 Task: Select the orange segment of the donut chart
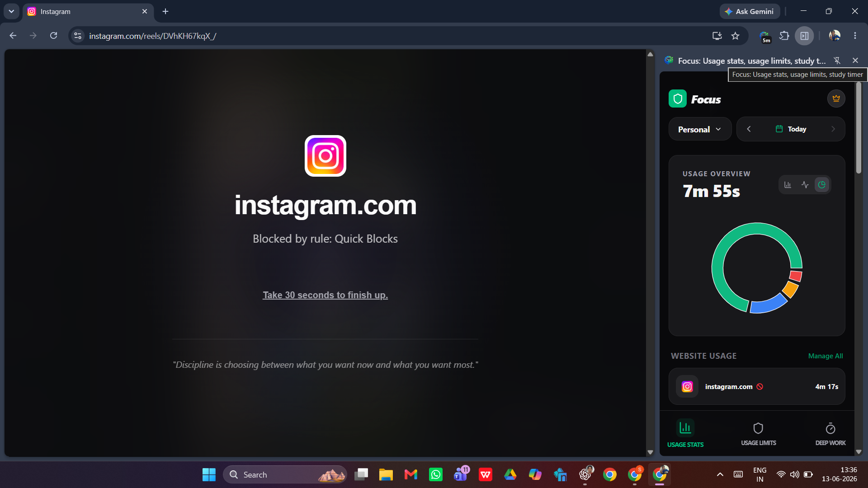pyautogui.click(x=790, y=289)
